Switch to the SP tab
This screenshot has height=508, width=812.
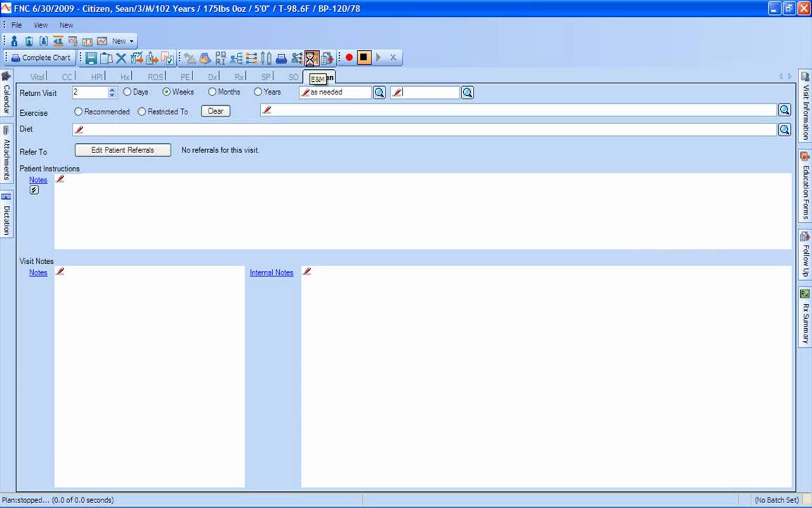click(266, 77)
